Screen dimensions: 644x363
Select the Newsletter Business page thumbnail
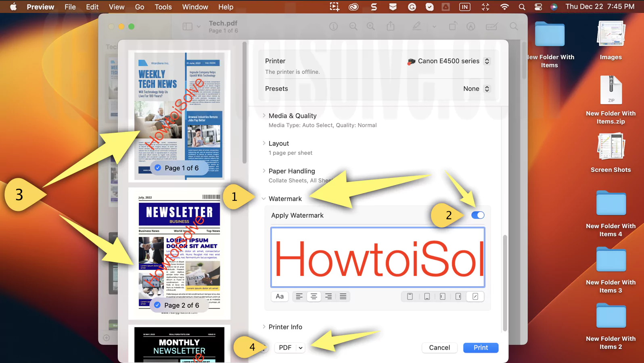[180, 253]
